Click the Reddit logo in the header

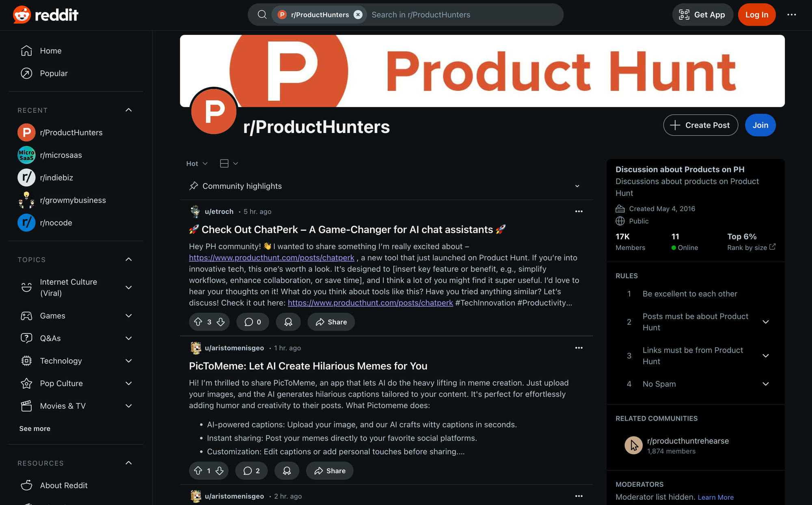tap(45, 15)
